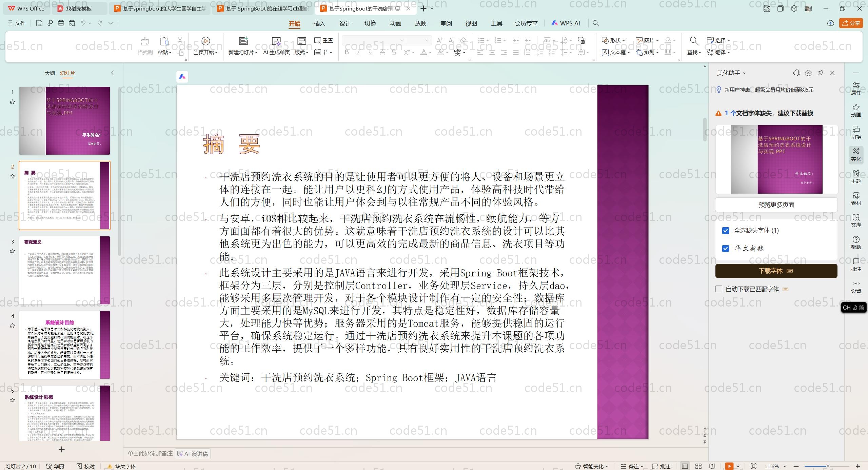Click the AI assistant icon above slide
Viewport: 868px width, 470px height.
click(x=182, y=77)
